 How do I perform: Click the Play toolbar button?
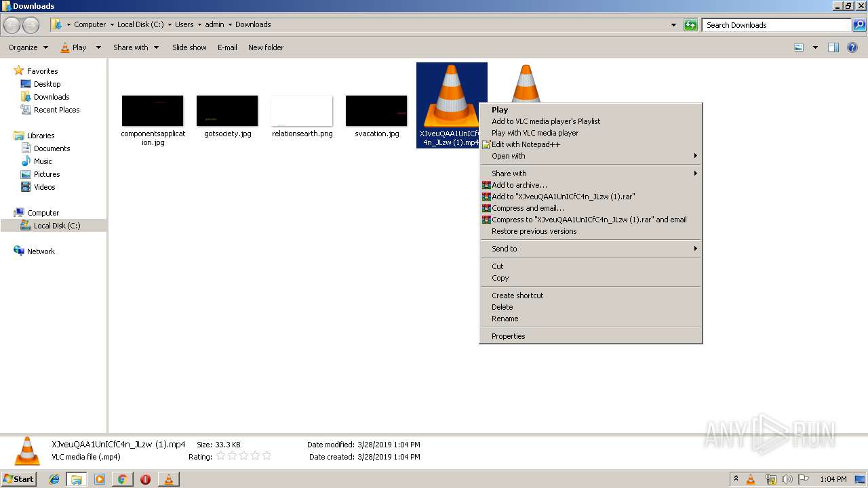(x=74, y=47)
